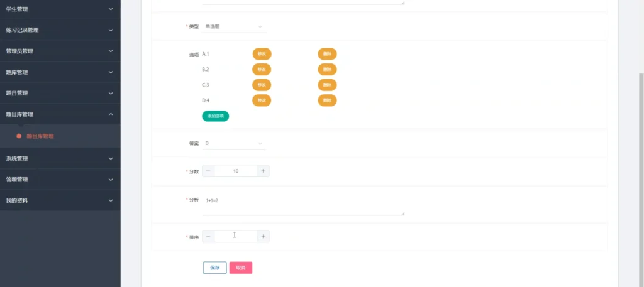Open the 答案 dropdown showing B
The image size is (644, 287).
tap(234, 143)
